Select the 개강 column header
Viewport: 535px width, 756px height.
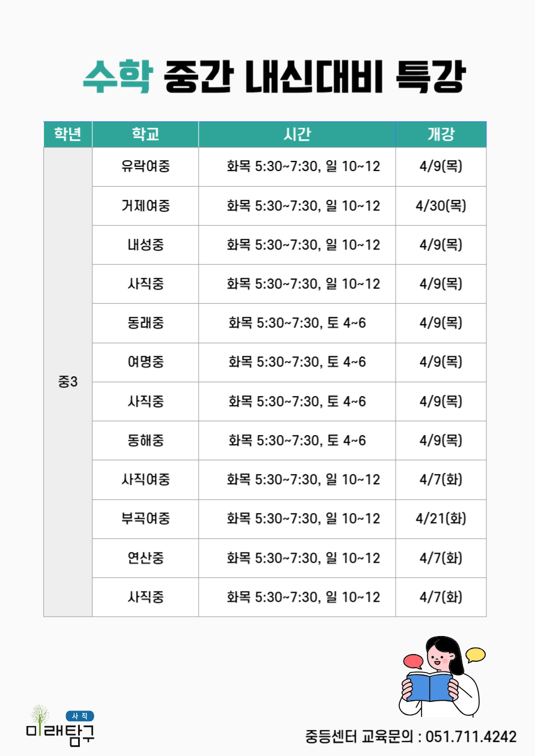pos(441,134)
